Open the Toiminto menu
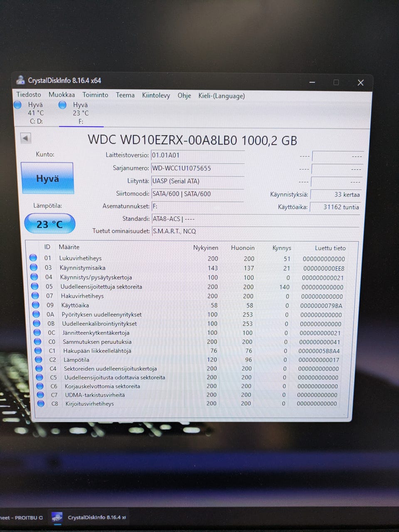399x532 pixels. (95, 95)
